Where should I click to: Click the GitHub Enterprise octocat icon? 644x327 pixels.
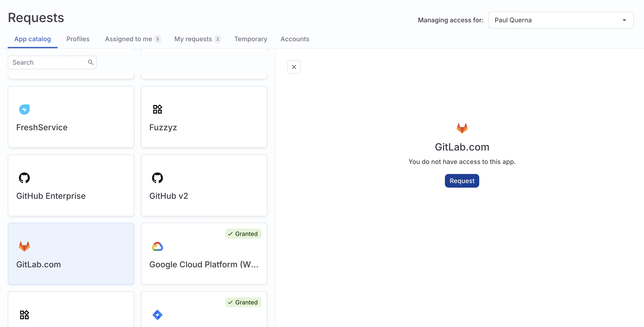(24, 178)
